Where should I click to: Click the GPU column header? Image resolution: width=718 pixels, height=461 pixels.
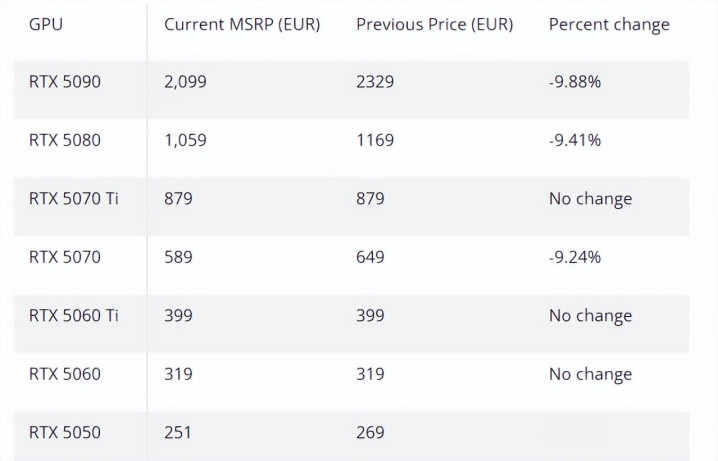(45, 24)
